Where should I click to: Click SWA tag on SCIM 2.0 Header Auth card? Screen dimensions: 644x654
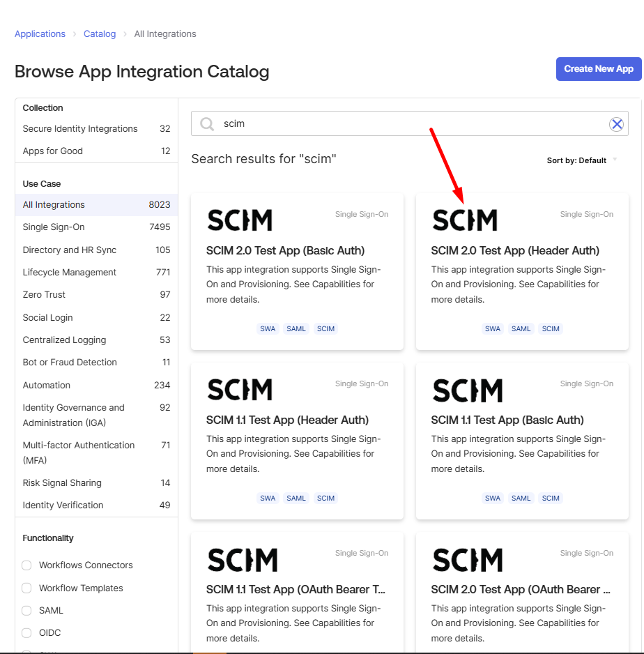click(x=493, y=328)
